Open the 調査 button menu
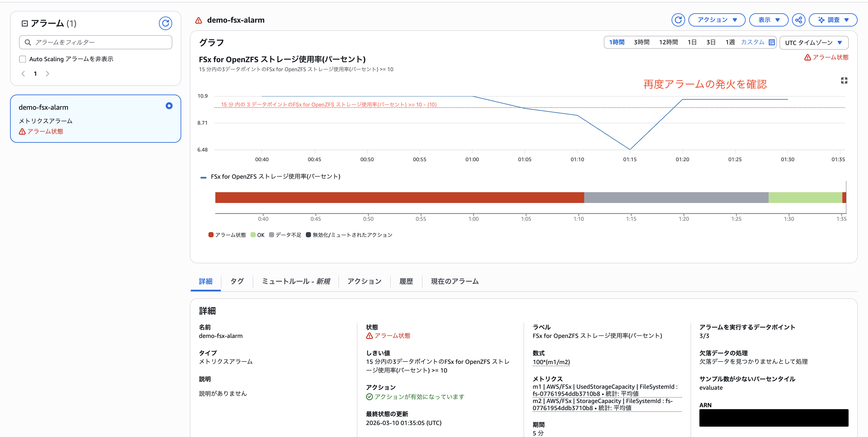Image resolution: width=868 pixels, height=437 pixels. pyautogui.click(x=833, y=20)
